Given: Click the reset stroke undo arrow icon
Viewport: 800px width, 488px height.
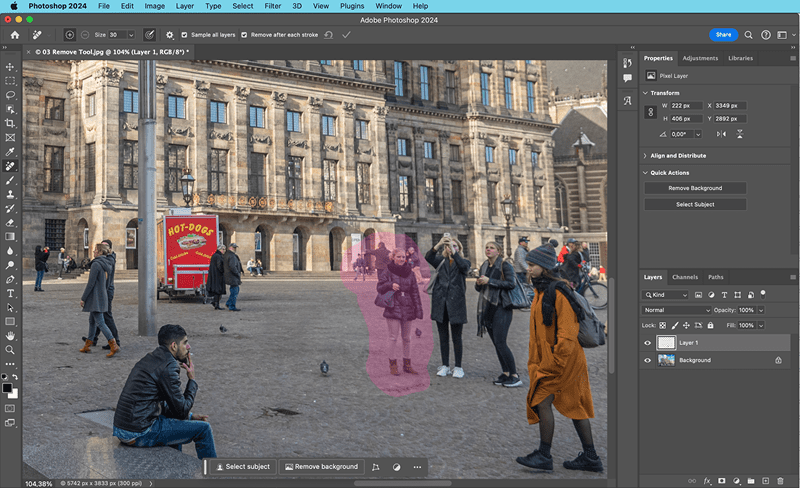Looking at the screenshot, I should 329,35.
